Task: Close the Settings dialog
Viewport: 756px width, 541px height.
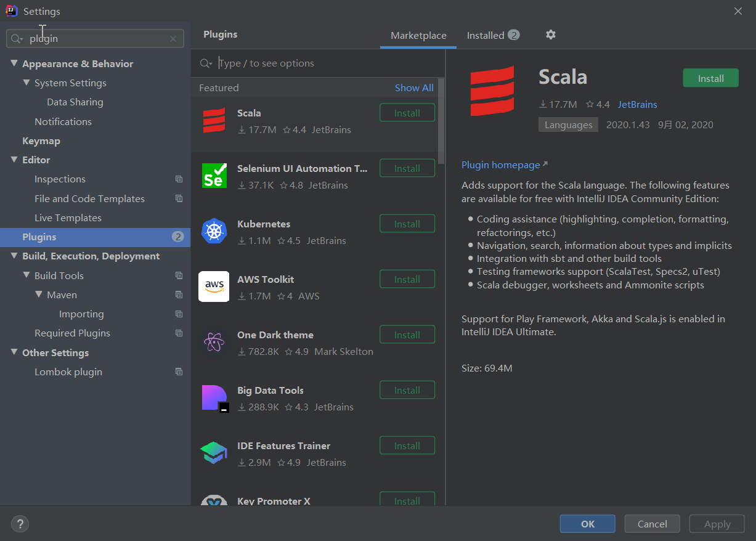Action: [738, 11]
